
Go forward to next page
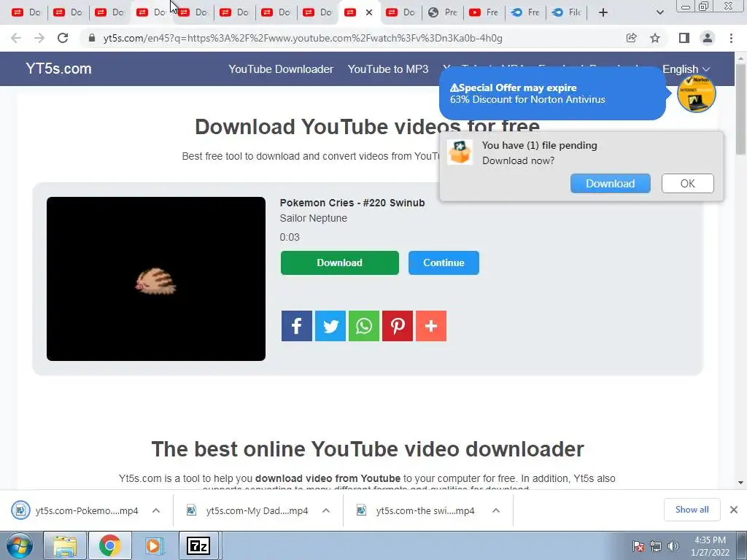(x=39, y=38)
